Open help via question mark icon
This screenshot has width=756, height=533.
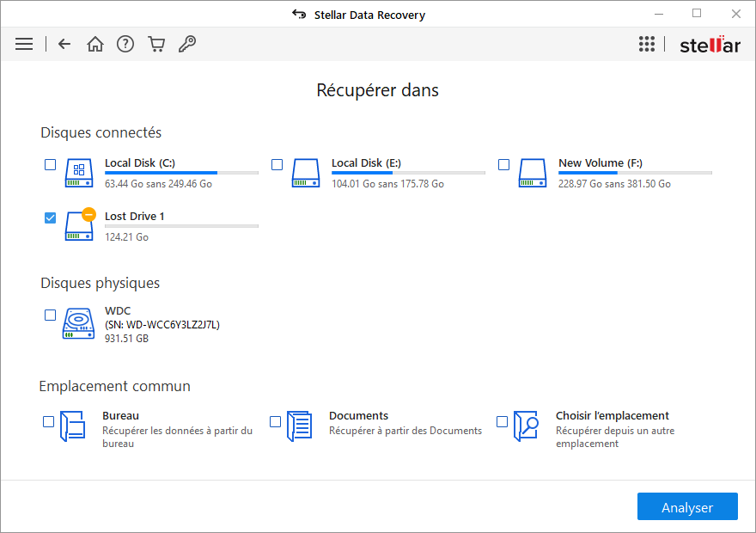[125, 45]
